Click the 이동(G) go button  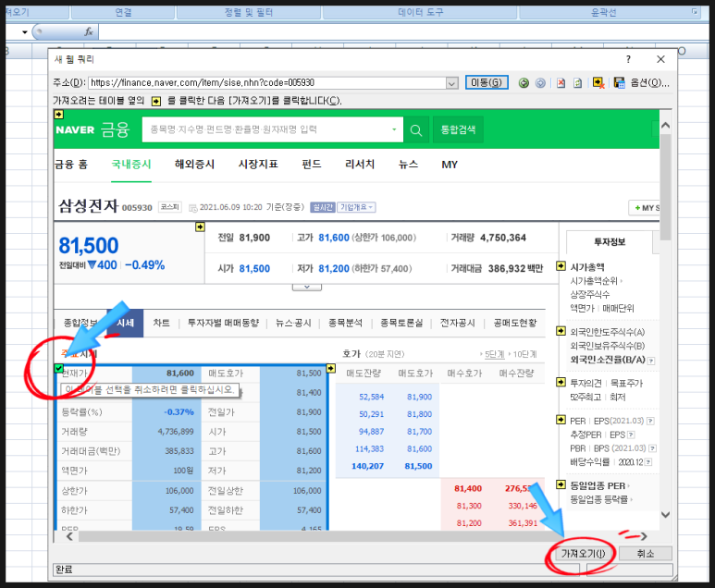click(x=487, y=83)
